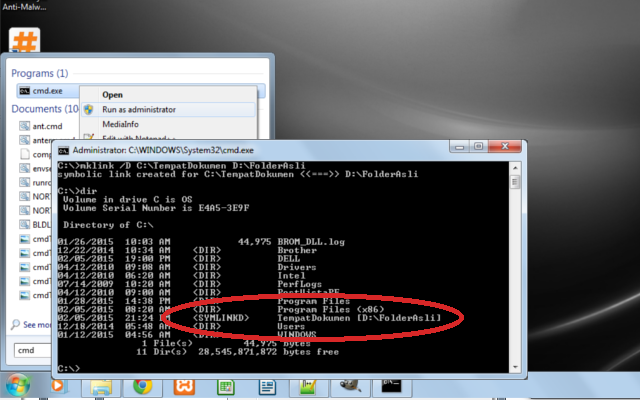The width and height of the screenshot is (640, 400).
Task: Open Google Chrome from the taskbar
Action: (143, 386)
